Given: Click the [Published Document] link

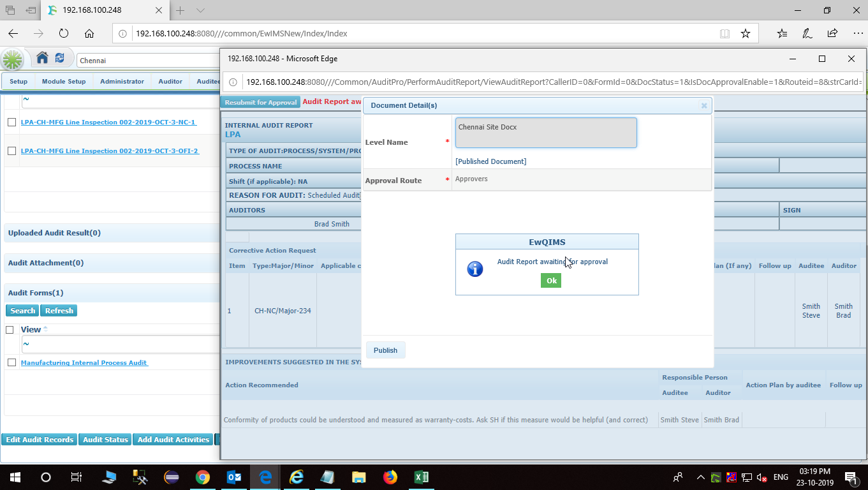Looking at the screenshot, I should pos(490,161).
